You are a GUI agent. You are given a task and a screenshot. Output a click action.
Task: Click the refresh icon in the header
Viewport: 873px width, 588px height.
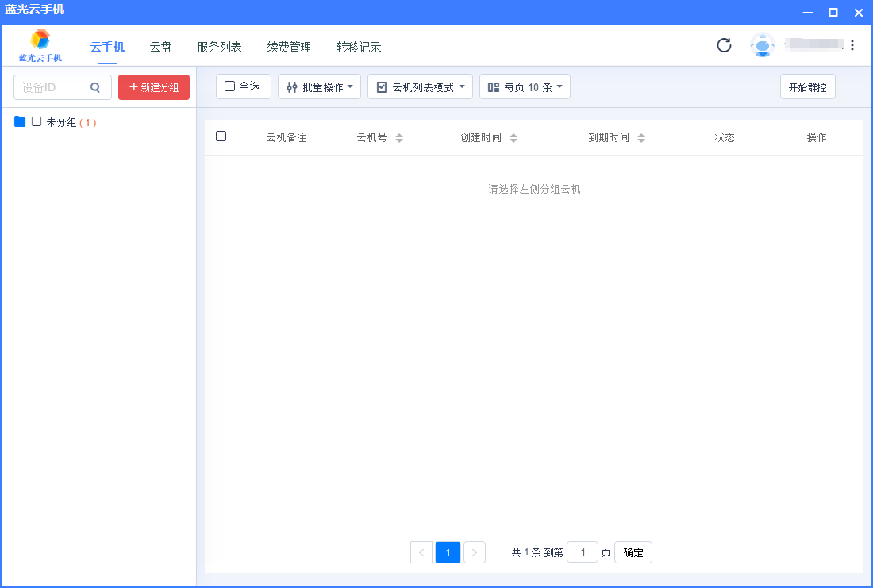724,45
